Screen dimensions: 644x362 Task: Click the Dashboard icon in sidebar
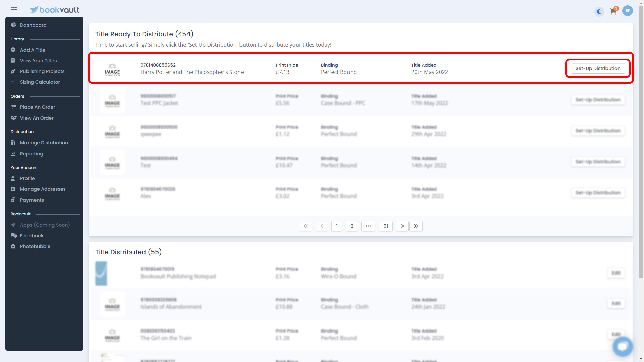coord(13,25)
